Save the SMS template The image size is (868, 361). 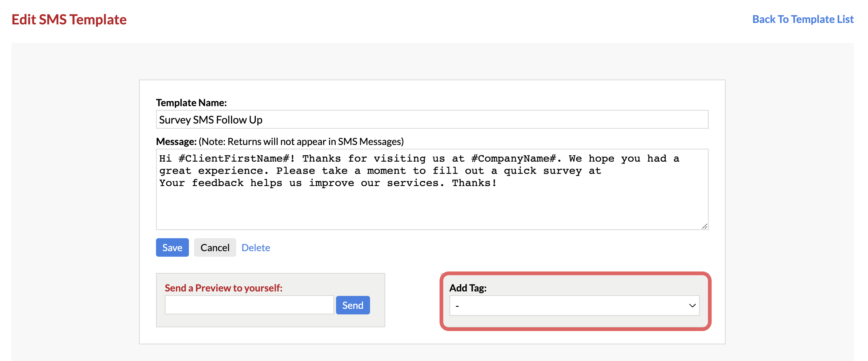pos(172,247)
